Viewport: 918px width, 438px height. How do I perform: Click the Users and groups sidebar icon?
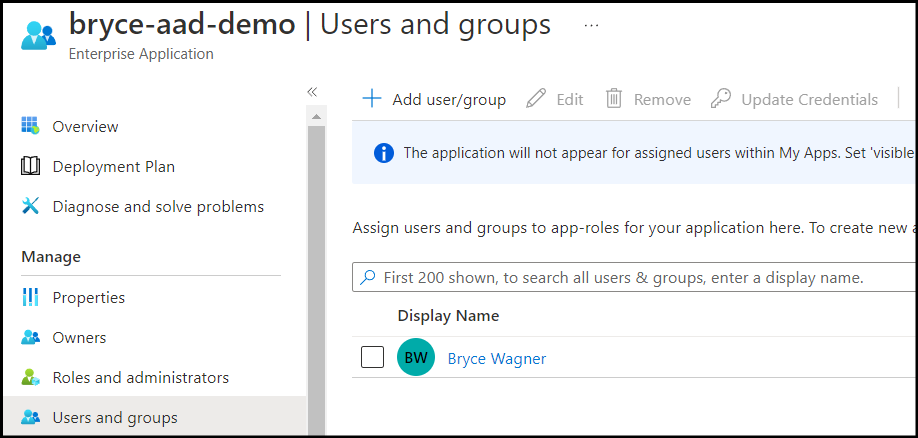(x=30, y=418)
